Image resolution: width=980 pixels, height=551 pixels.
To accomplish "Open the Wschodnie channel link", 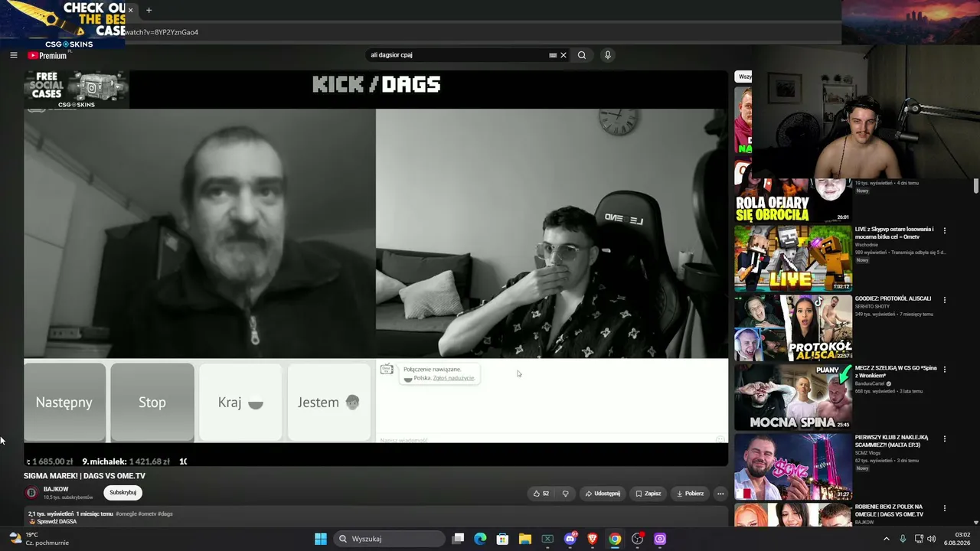I will point(867,245).
